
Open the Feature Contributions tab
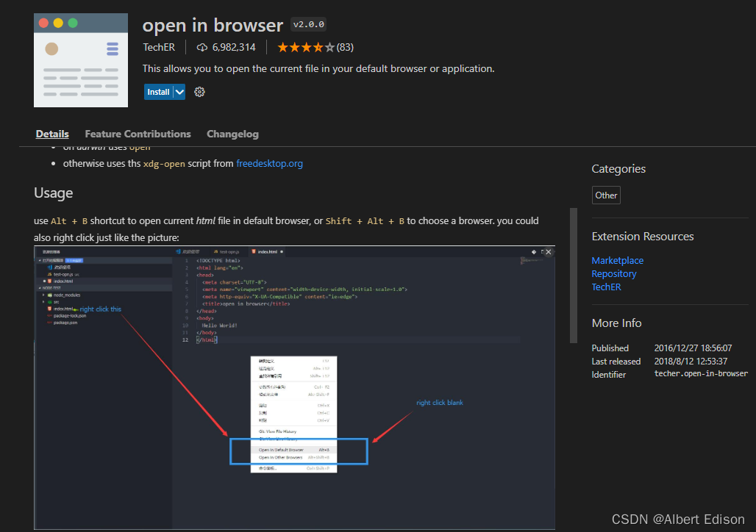138,134
